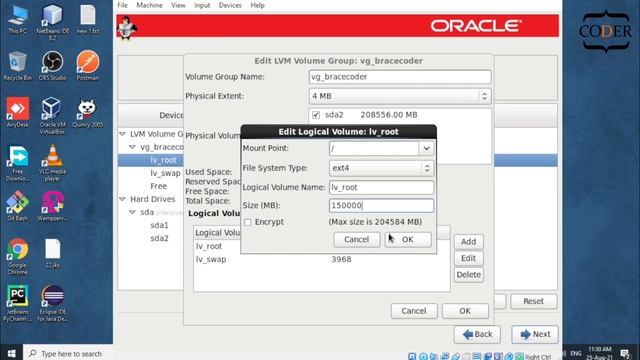640x360 pixels.
Task: Open Git Bash desktop shortcut
Action: pos(17,207)
